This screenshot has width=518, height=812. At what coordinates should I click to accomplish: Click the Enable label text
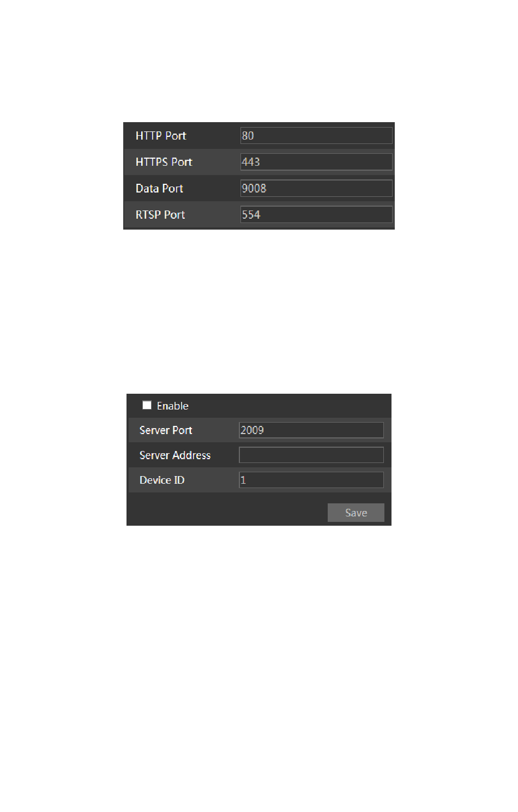(x=173, y=406)
